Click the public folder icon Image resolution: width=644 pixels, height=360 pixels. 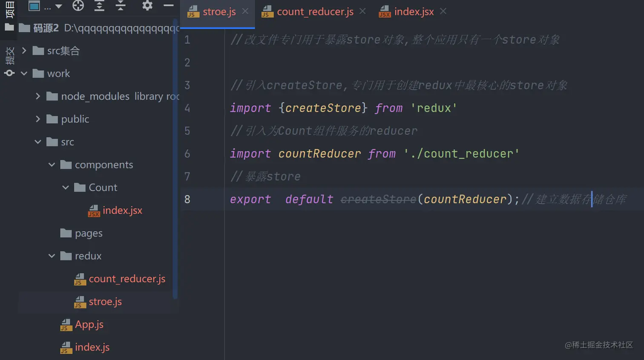tap(52, 119)
